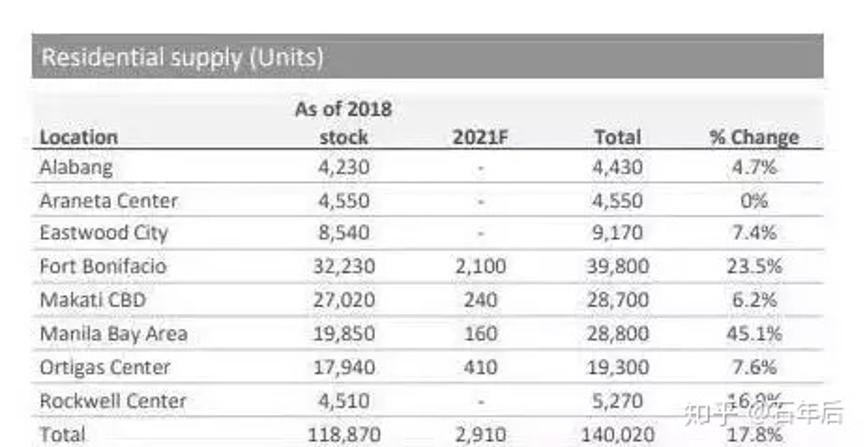864x447 pixels.
Task: Select the Eastwood City row label
Action: 103,233
